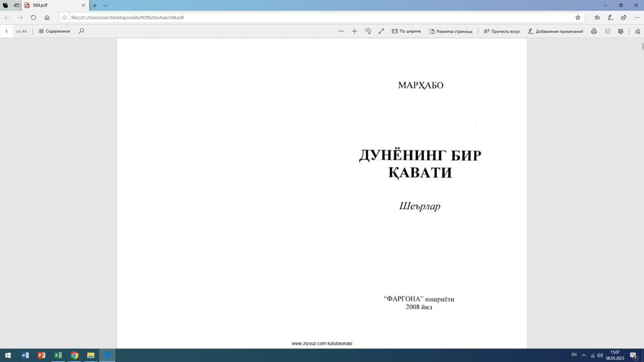The height and width of the screenshot is (362, 644).
Task: Print the PDF using the printer icon
Action: pos(594,31)
